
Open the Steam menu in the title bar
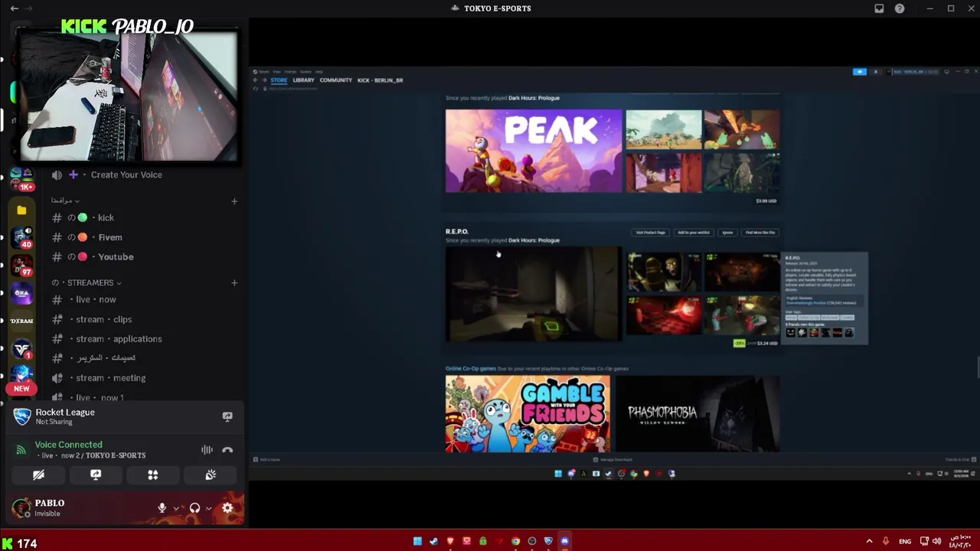pos(263,71)
